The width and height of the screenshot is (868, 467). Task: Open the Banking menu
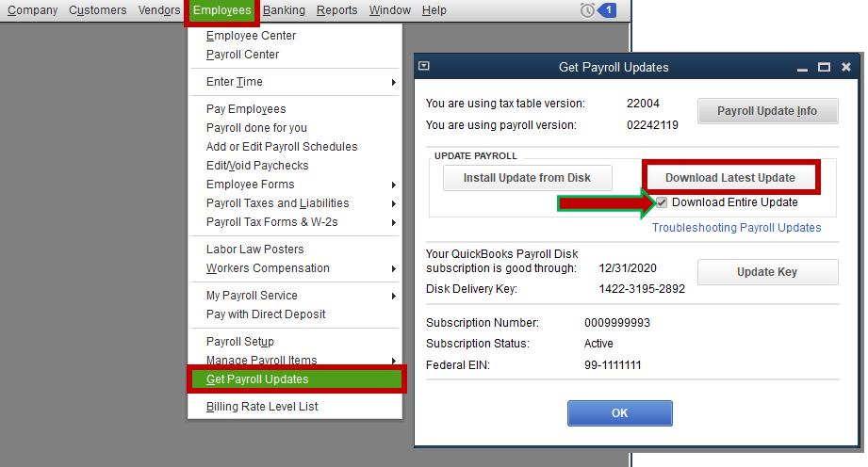tap(284, 10)
